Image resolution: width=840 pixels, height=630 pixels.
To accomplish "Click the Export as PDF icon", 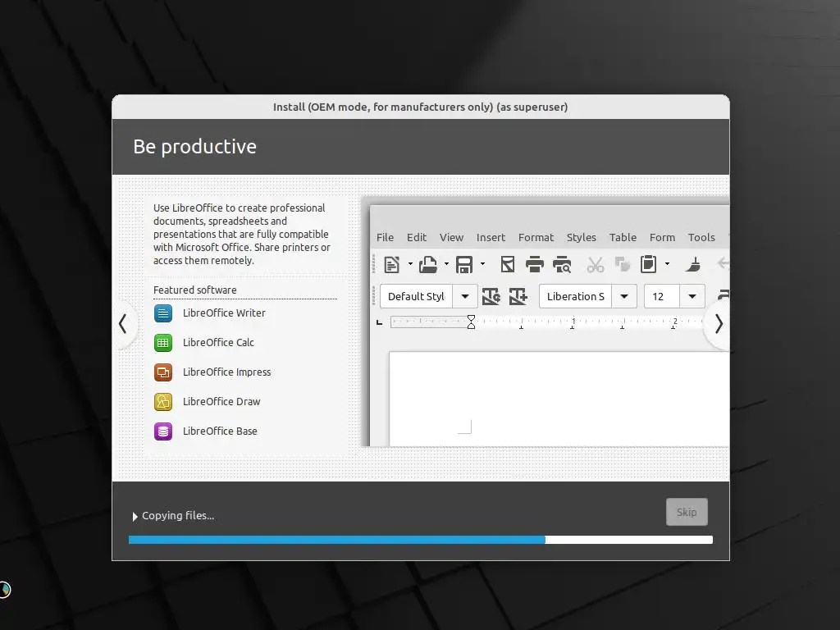I will pos(507,264).
